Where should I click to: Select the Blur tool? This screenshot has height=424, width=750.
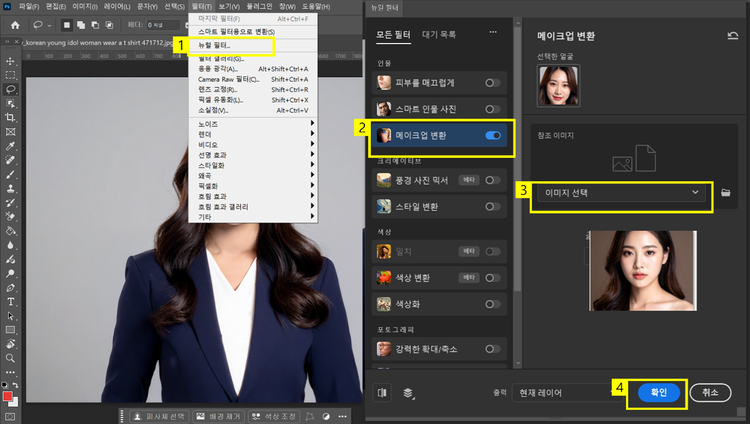10,245
